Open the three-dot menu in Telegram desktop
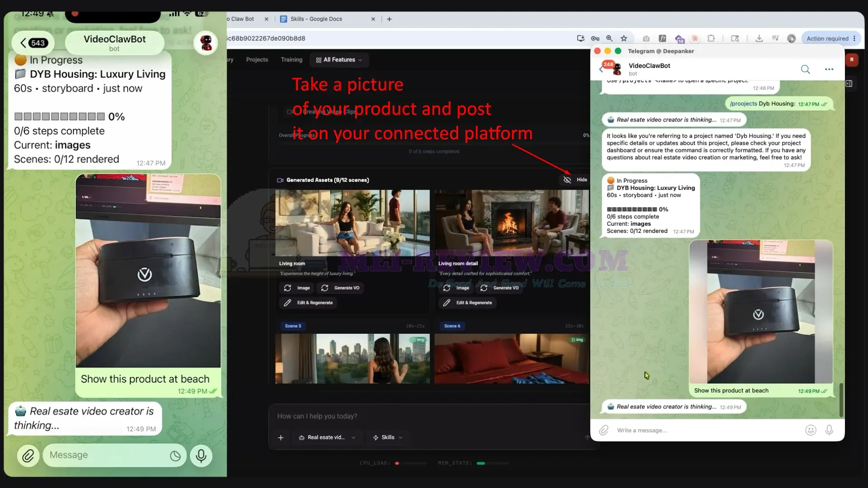Image resolution: width=868 pixels, height=488 pixels. click(829, 69)
